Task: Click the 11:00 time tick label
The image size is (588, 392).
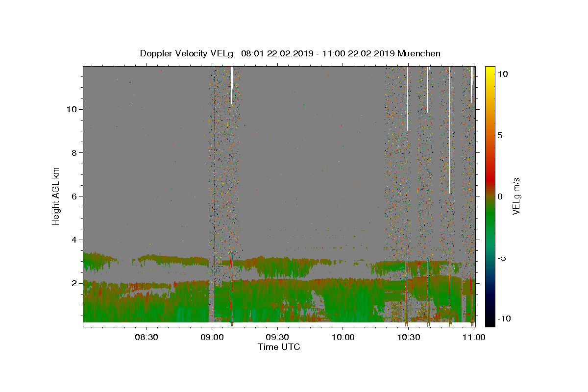Action: (x=474, y=337)
